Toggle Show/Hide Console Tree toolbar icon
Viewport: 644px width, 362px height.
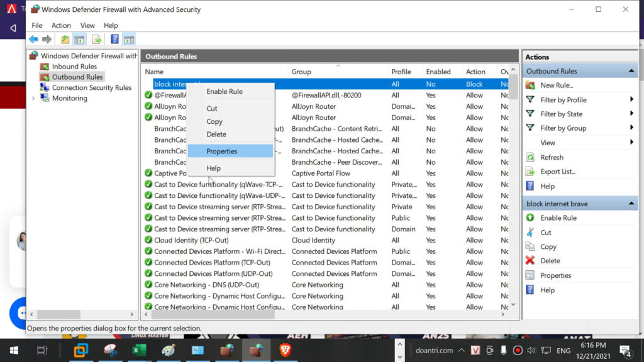(x=79, y=40)
